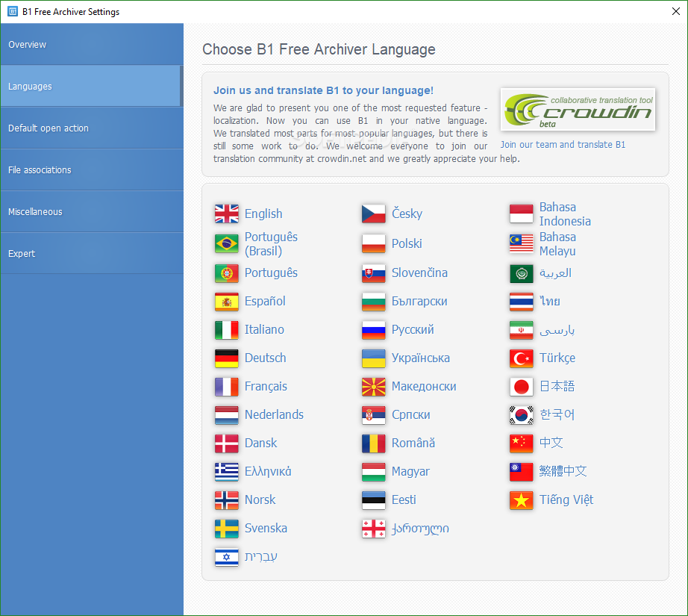
Task: Select Deutsch language link
Action: point(265,358)
